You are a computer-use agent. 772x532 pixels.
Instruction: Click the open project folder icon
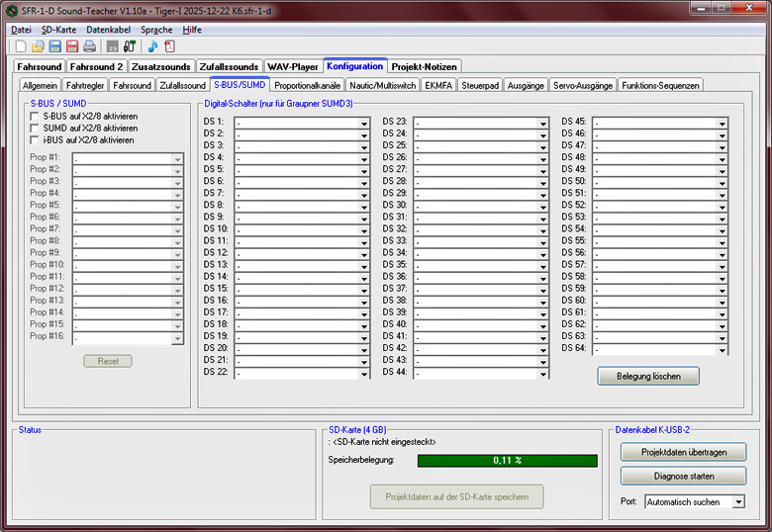(38, 46)
